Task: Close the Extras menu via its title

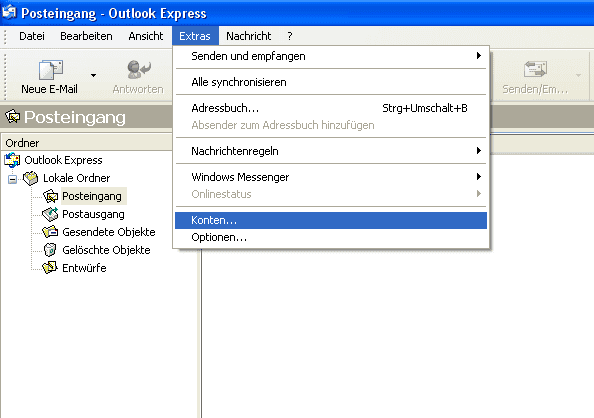Action: 195,36
